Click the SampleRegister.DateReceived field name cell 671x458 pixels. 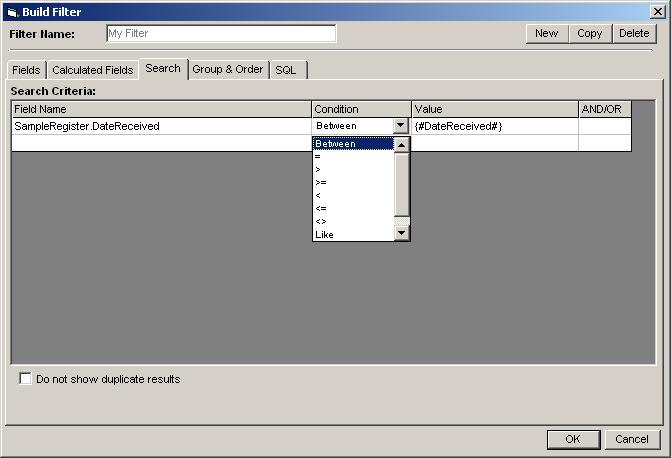tap(160, 126)
